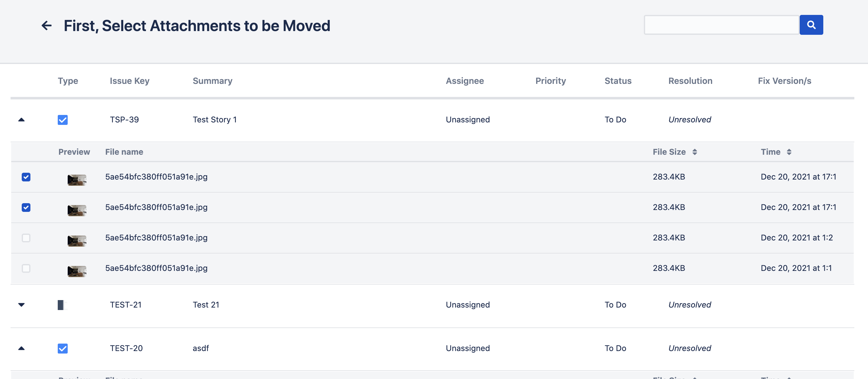Click the Summary column header
Screen dimensions: 868x379
click(x=212, y=81)
